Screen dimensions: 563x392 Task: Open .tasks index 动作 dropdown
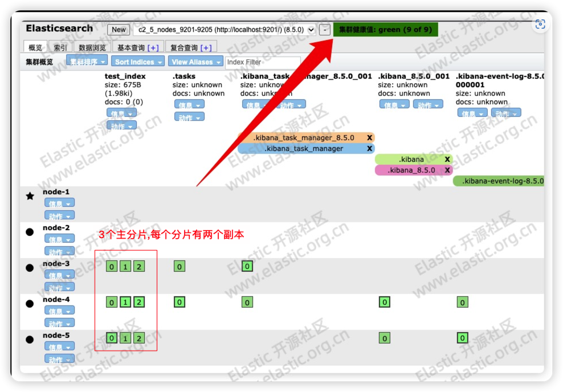[x=189, y=117]
